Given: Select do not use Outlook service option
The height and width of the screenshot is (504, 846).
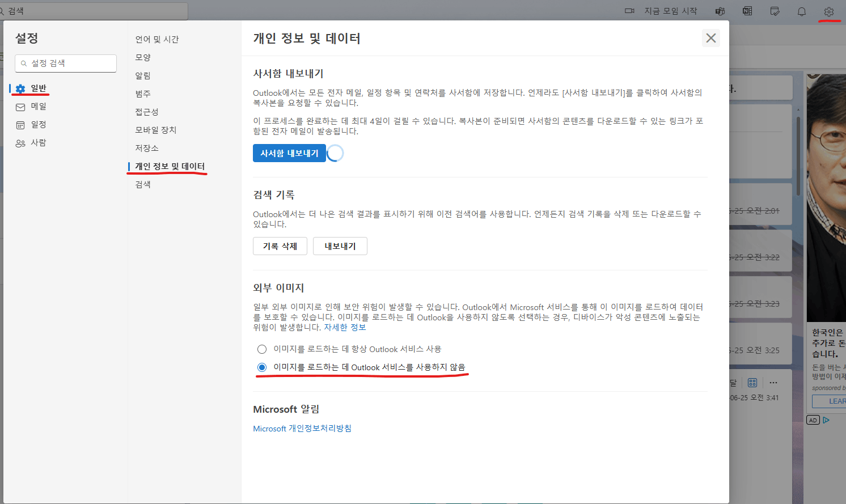Looking at the screenshot, I should [x=262, y=367].
